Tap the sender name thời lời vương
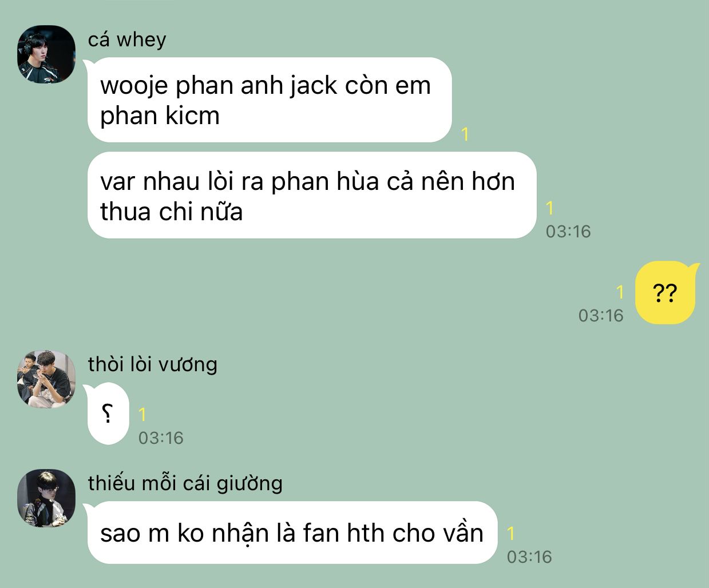 click(153, 364)
